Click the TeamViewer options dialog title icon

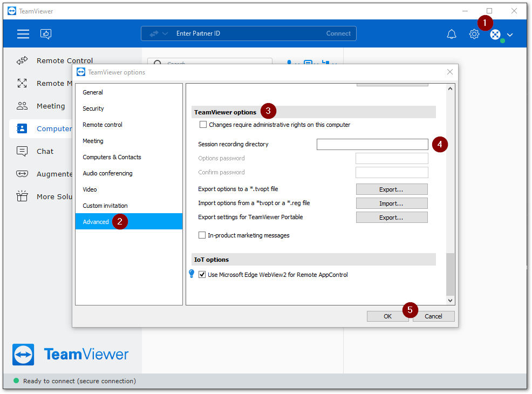click(x=81, y=72)
